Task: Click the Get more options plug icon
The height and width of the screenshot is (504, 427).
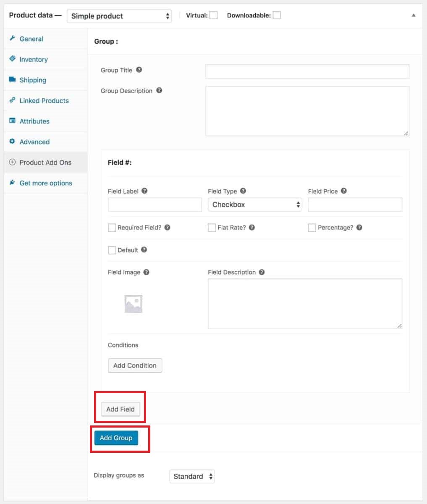Action: click(x=12, y=183)
